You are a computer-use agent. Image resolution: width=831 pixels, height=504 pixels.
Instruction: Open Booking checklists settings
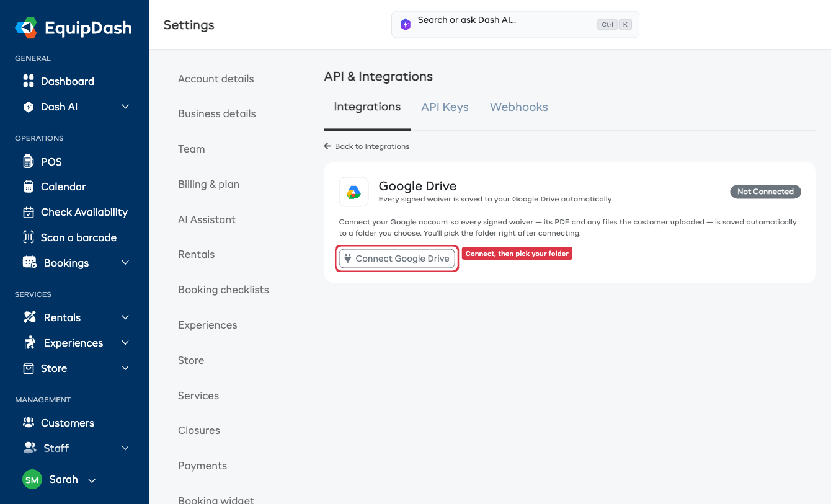(223, 290)
